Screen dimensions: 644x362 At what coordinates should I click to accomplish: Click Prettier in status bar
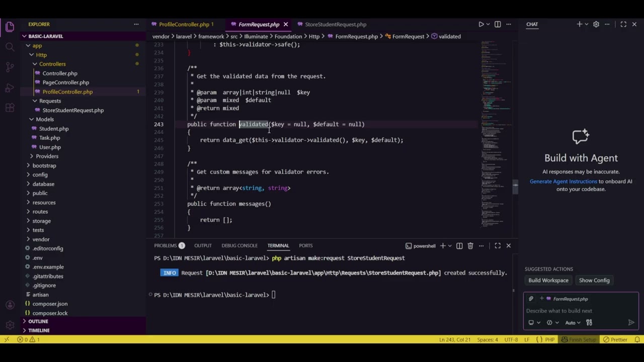[x=616, y=340]
